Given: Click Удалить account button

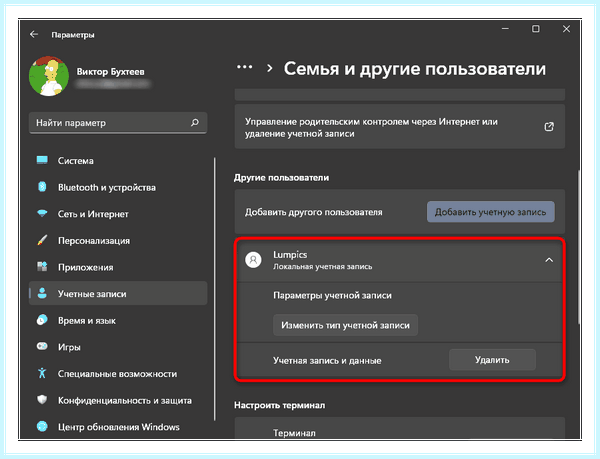Looking at the screenshot, I should tap(492, 360).
